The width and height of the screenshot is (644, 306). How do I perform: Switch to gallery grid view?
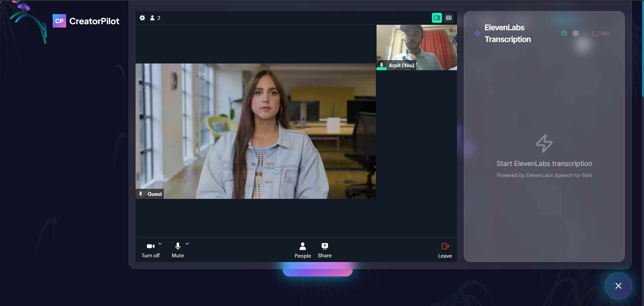pos(449,18)
